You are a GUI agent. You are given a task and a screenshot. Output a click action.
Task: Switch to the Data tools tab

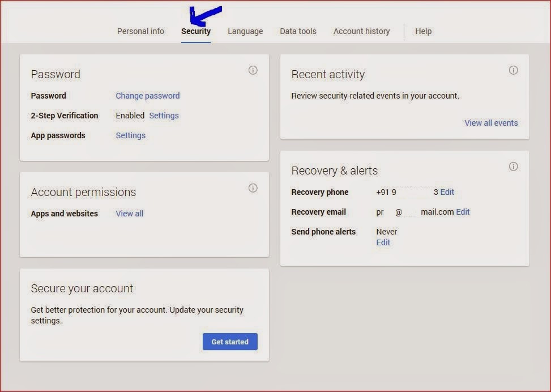298,31
